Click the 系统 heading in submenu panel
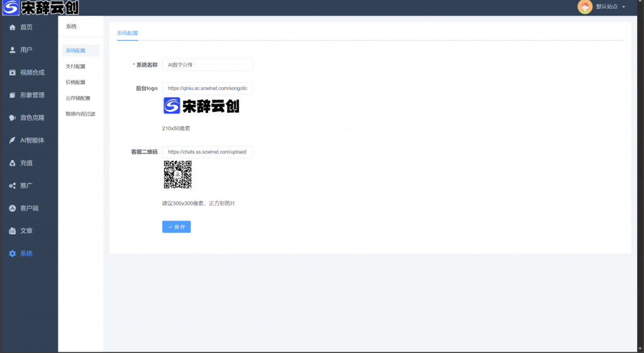 click(x=71, y=26)
